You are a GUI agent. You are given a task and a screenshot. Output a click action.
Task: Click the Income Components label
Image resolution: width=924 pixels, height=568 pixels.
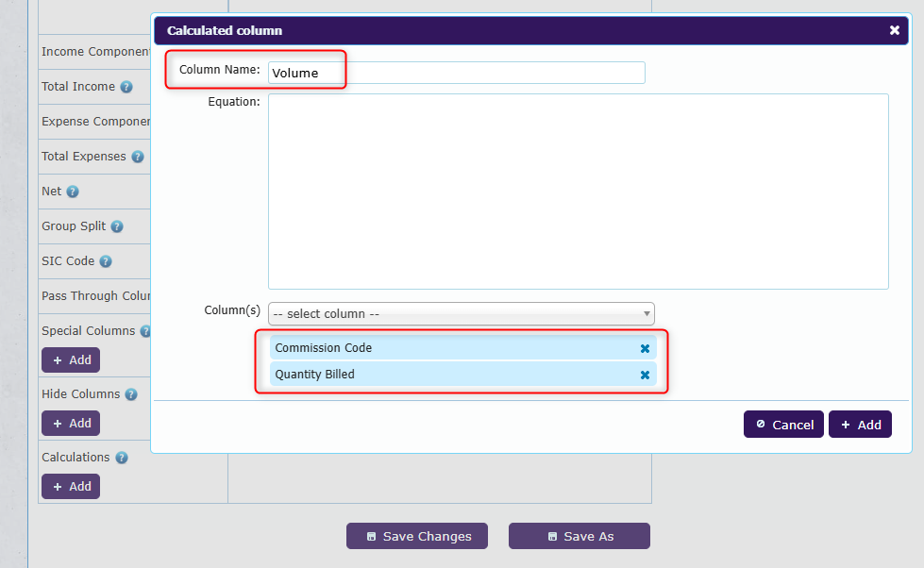[95, 52]
